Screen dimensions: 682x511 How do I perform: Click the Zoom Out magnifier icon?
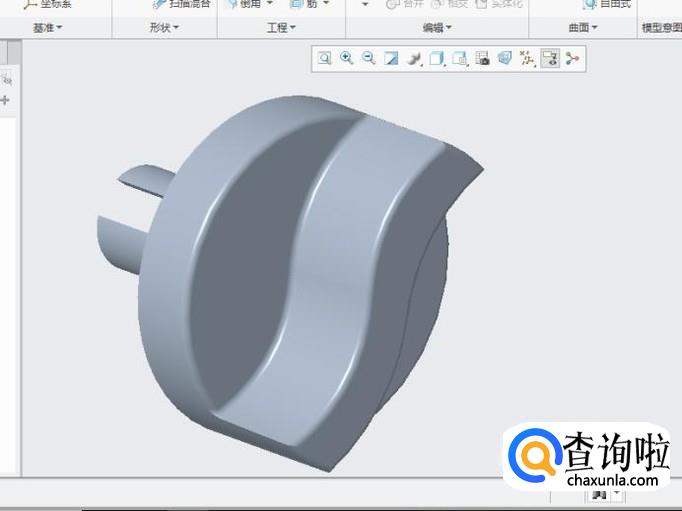coord(368,59)
